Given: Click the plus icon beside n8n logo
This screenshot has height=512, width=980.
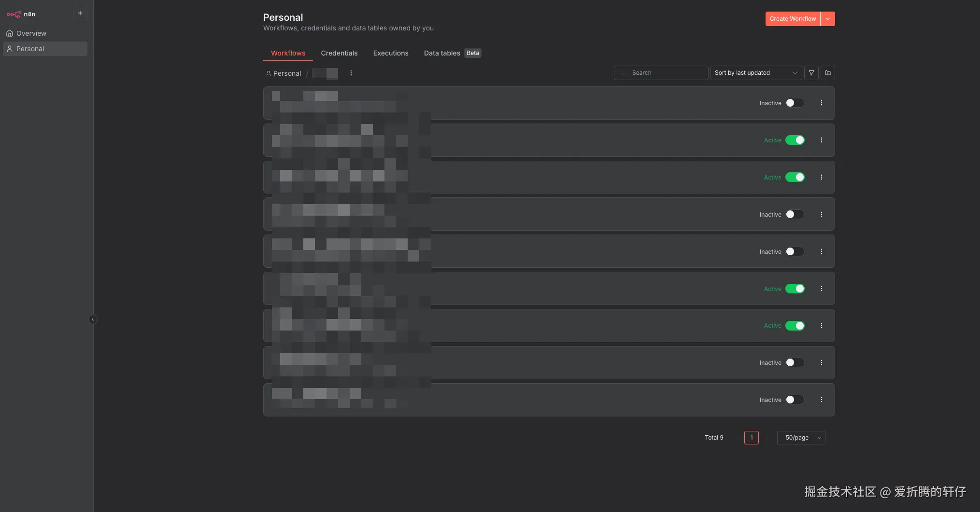Looking at the screenshot, I should [80, 14].
